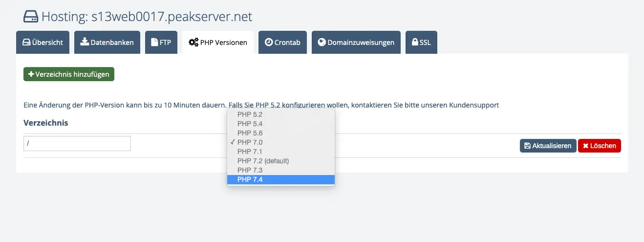Go to the Crontab tab

click(282, 43)
